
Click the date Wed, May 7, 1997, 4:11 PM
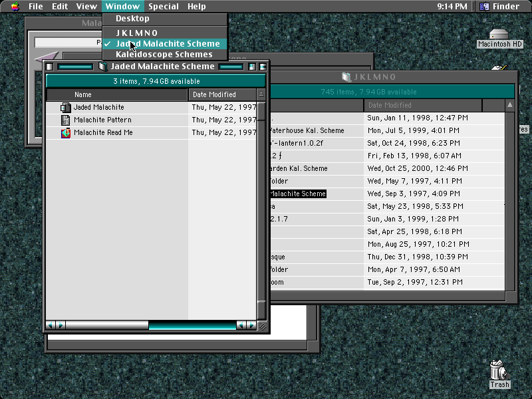414,181
